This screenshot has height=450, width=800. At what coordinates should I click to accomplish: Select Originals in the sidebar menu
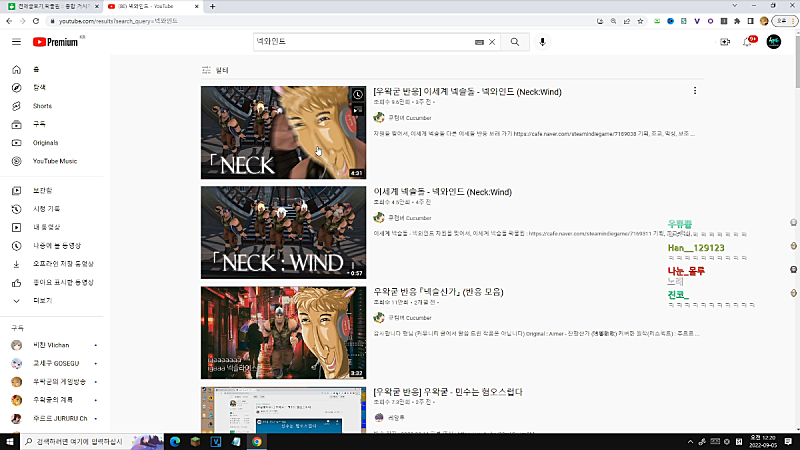[x=45, y=143]
